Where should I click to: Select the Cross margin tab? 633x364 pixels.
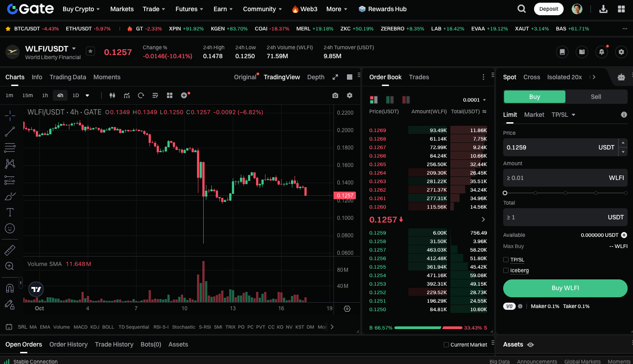tap(532, 77)
